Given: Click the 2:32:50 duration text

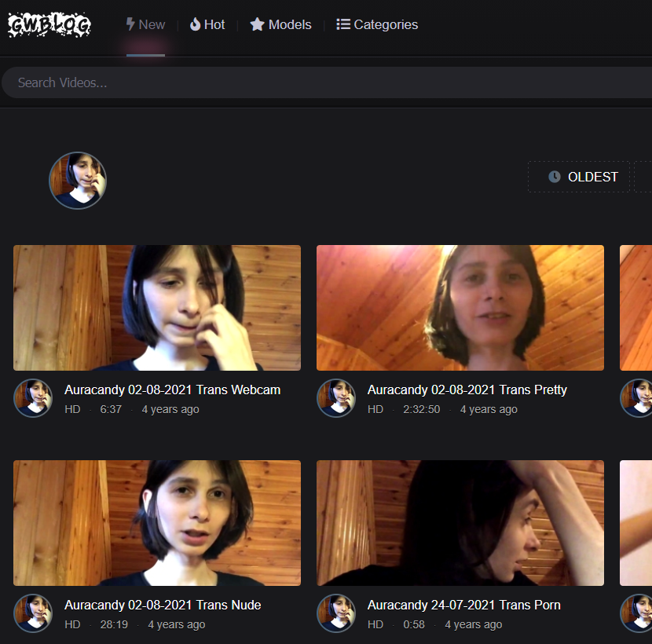Looking at the screenshot, I should (422, 409).
